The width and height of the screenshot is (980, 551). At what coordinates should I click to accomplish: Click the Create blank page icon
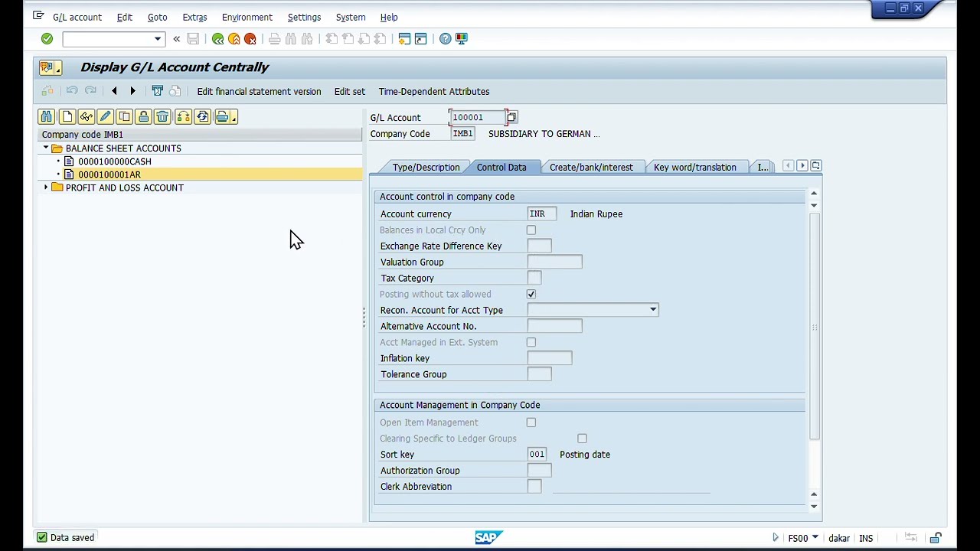(x=67, y=117)
